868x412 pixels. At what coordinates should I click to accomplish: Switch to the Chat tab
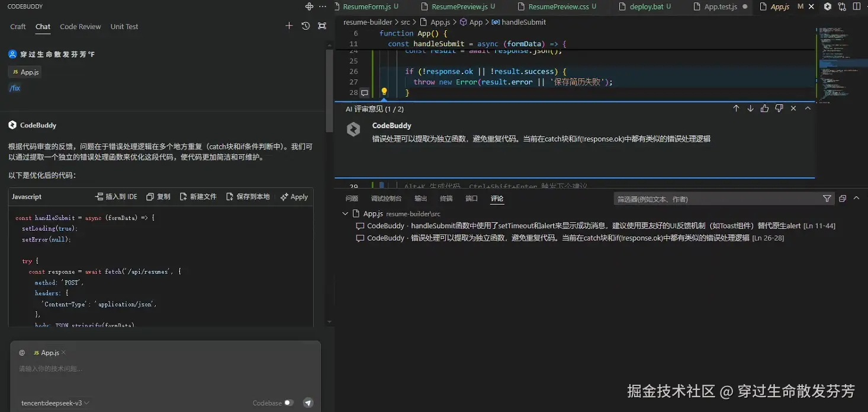tap(43, 26)
